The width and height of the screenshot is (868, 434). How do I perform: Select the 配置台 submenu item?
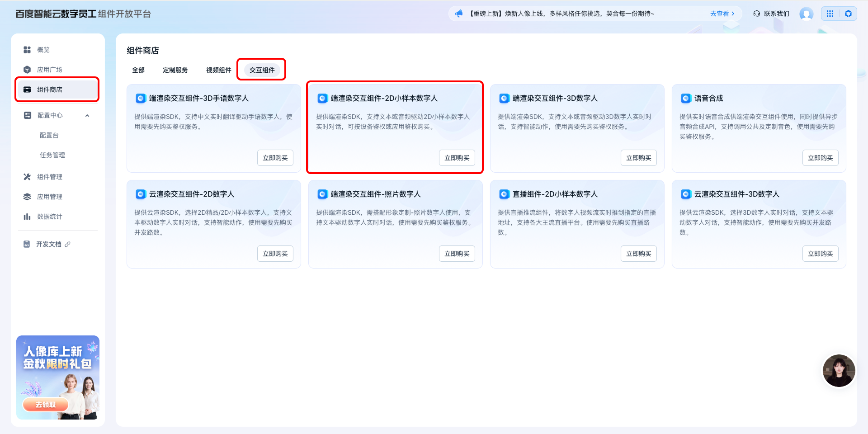(49, 135)
